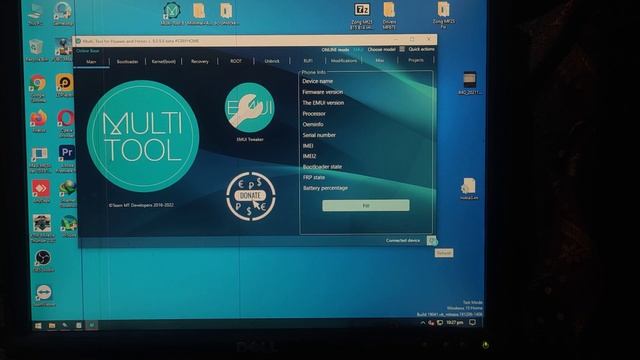Open the Zong MF25 archive on desktop
The height and width of the screenshot is (360, 640).
point(443,15)
